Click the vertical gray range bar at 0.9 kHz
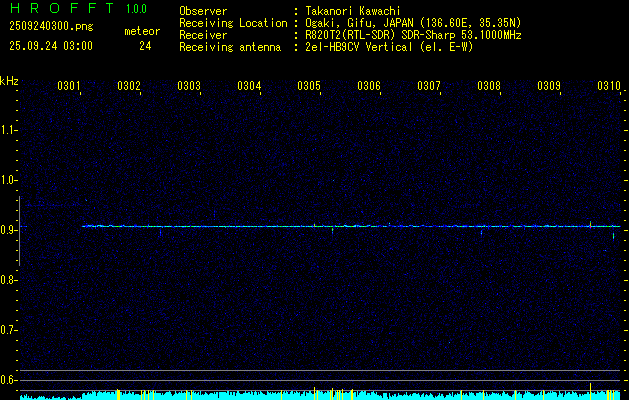This screenshot has width=629, height=400. click(x=19, y=231)
